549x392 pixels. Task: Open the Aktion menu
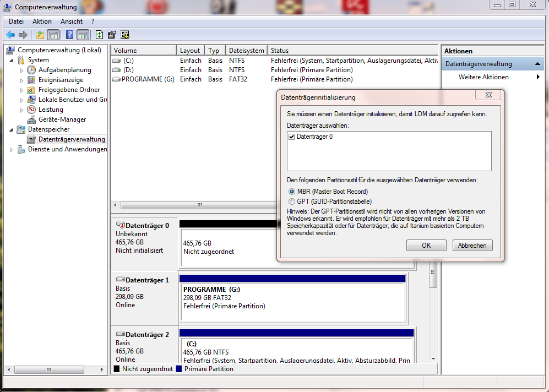tap(42, 21)
